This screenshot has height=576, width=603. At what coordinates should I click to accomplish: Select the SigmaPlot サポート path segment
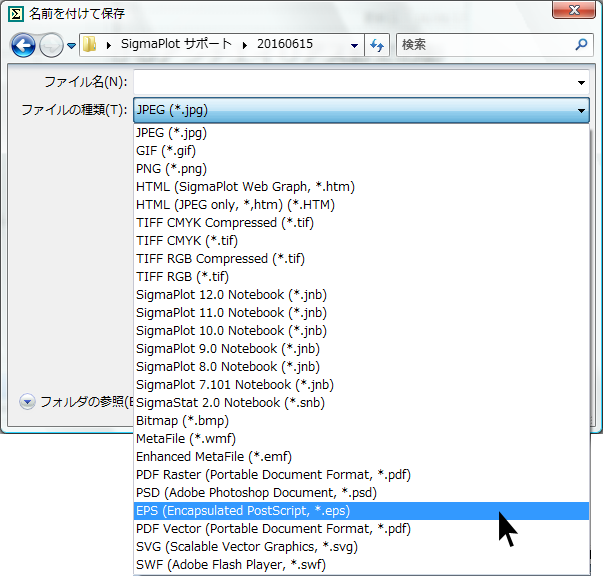click(x=176, y=44)
